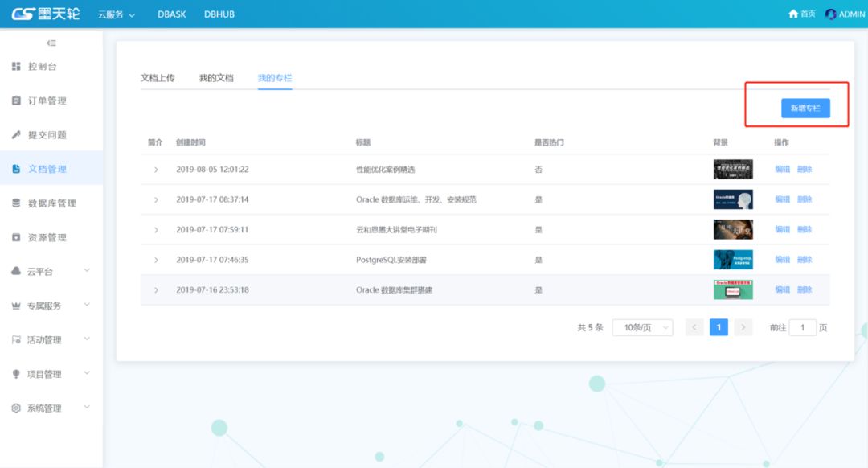This screenshot has width=868, height=468.
Task: Expand the 云平台 sidebar submenu
Action: [87, 271]
